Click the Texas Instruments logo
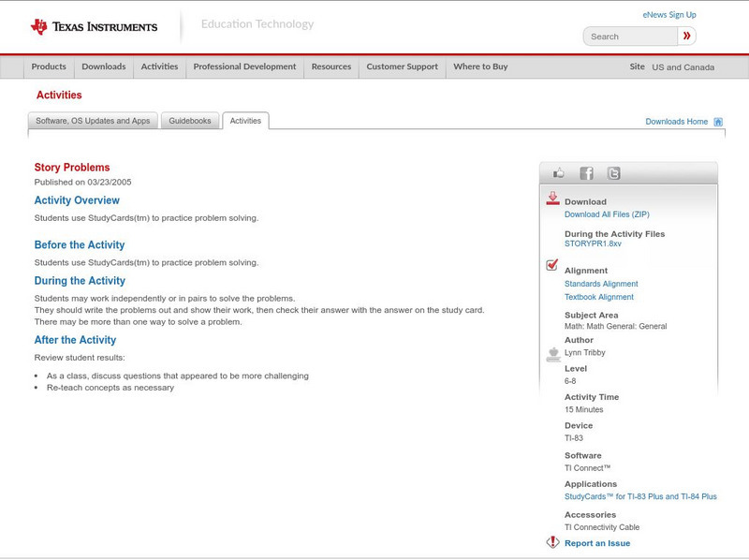Image resolution: width=749 pixels, height=560 pixels. (94, 27)
